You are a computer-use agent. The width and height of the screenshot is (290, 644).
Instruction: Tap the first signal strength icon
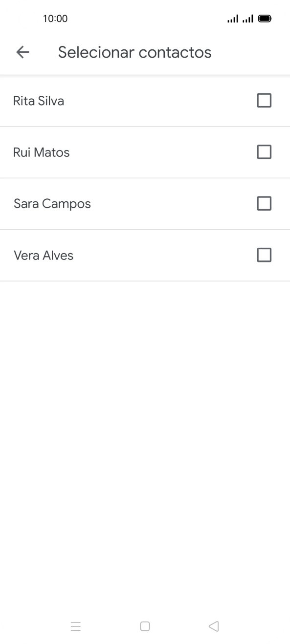click(232, 18)
